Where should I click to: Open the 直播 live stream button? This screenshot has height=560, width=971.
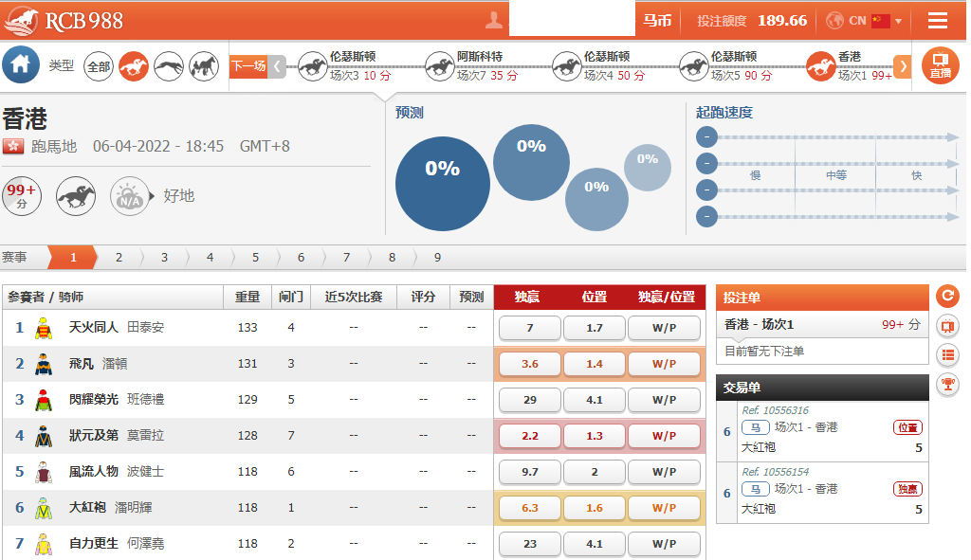(941, 65)
